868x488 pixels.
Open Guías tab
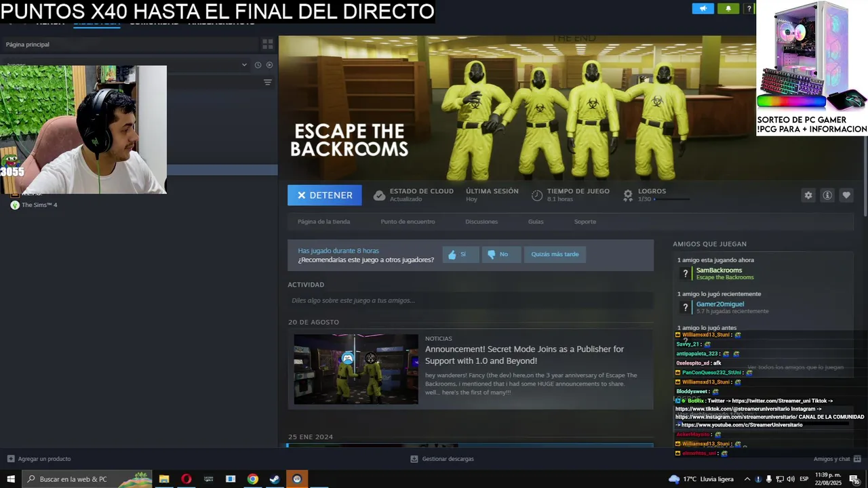(x=536, y=222)
